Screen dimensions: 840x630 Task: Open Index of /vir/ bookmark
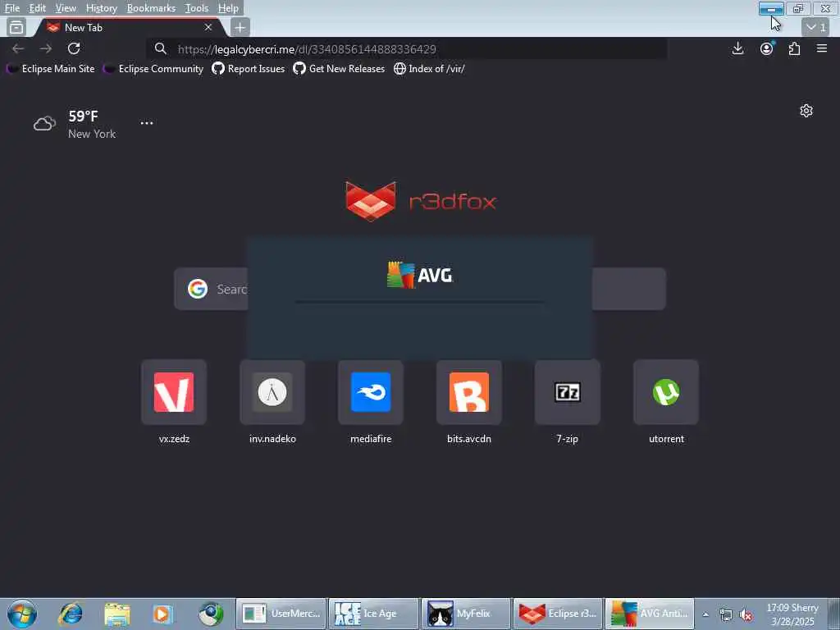429,69
